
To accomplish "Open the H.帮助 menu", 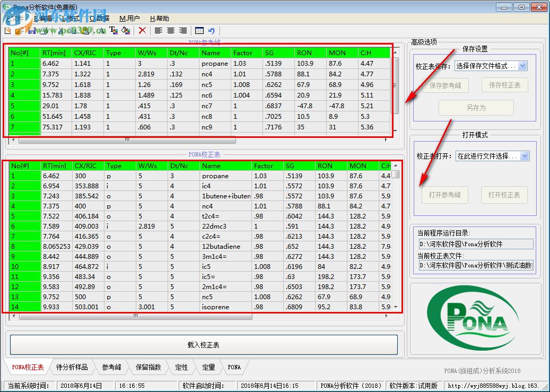I will [x=160, y=18].
